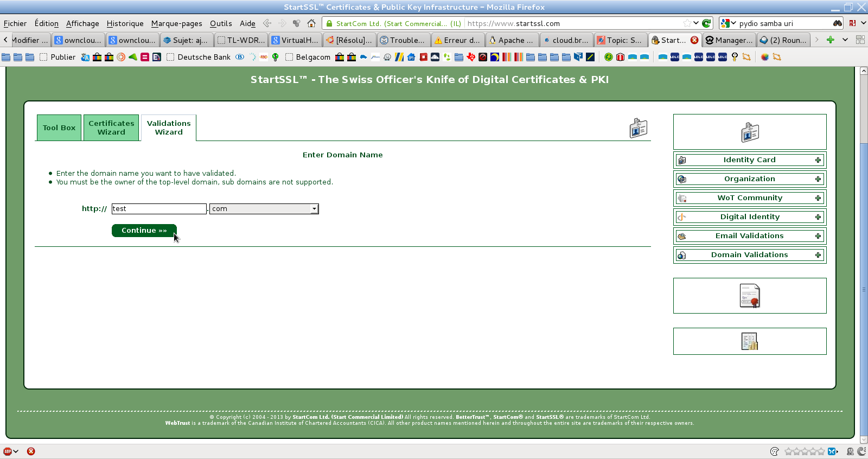Open the search engine selector dropdown
The image size is (868, 459).
click(733, 23)
